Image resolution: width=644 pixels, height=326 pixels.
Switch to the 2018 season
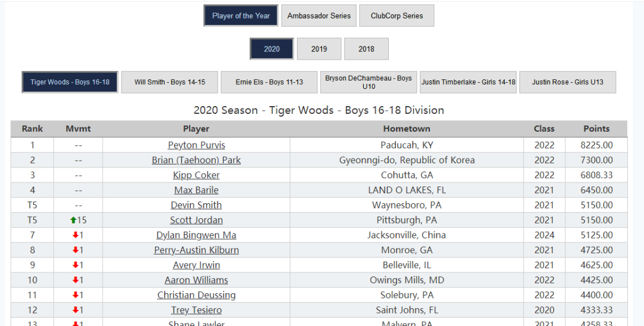(x=366, y=49)
